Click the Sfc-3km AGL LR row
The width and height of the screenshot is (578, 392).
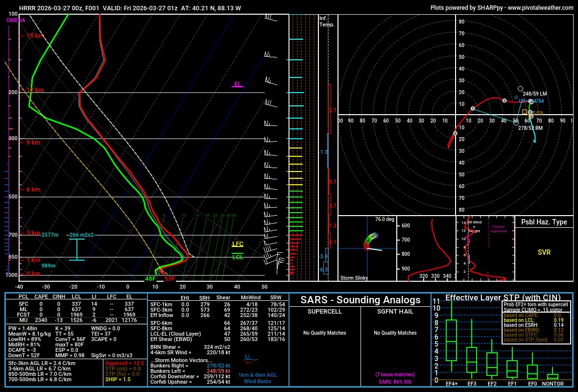(42, 363)
